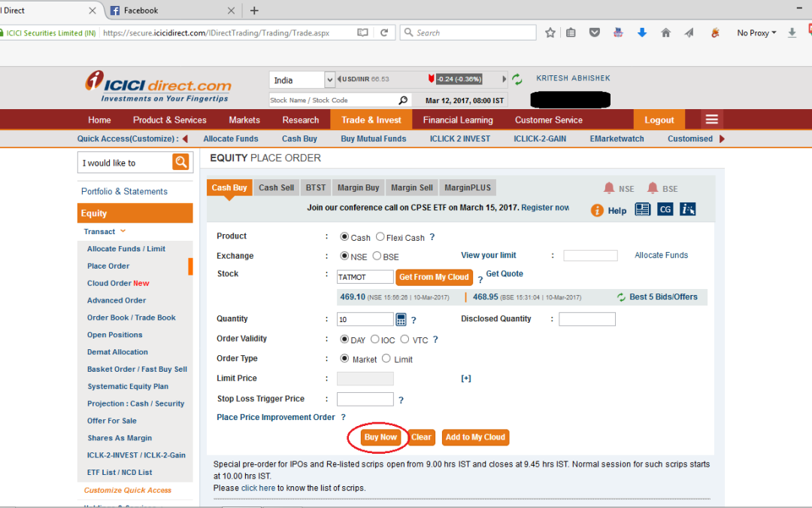The width and height of the screenshot is (812, 508).
Task: Click the Pocket shield icon in toolbar
Action: click(x=595, y=32)
